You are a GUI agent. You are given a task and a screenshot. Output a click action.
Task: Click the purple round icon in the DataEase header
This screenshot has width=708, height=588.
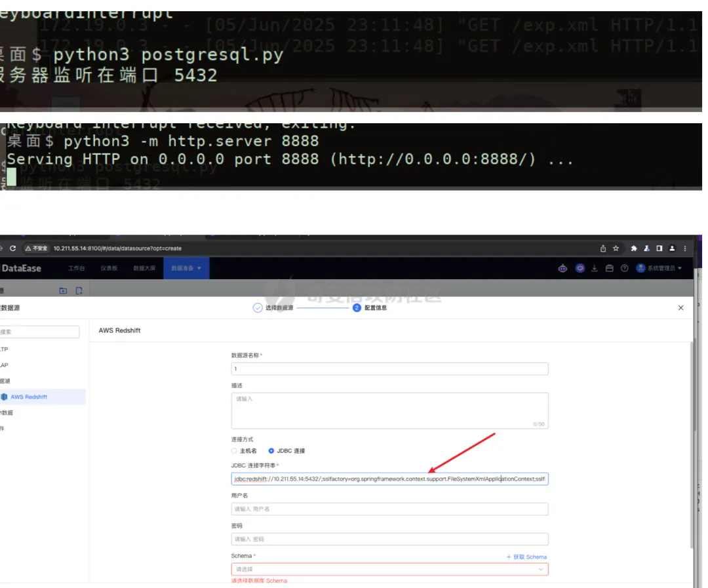[x=580, y=268]
